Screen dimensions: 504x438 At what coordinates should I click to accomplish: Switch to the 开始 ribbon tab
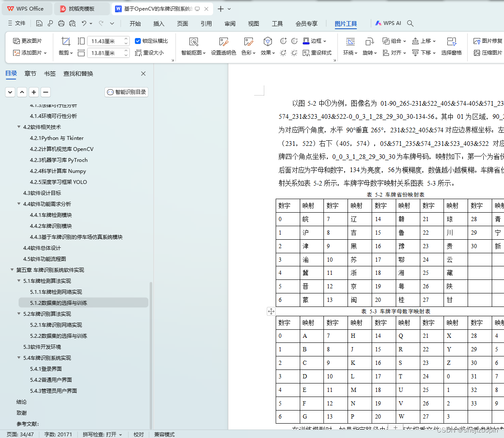135,23
